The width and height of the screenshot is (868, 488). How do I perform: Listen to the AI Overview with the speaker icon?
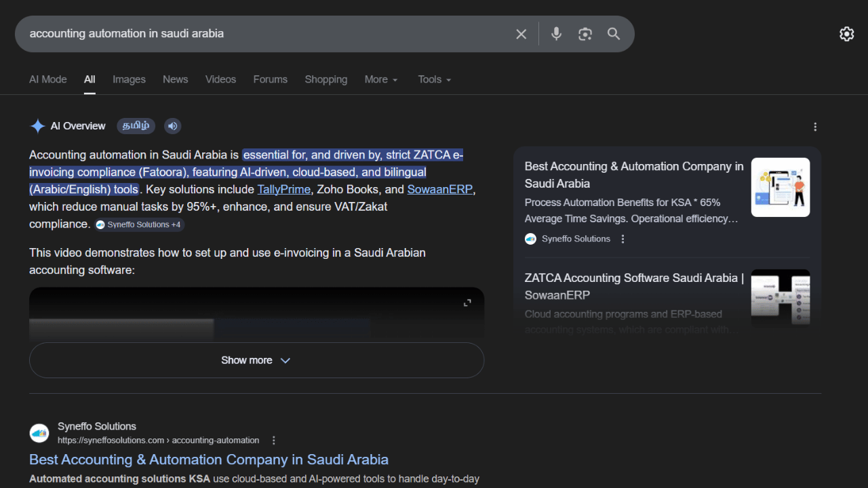click(172, 125)
